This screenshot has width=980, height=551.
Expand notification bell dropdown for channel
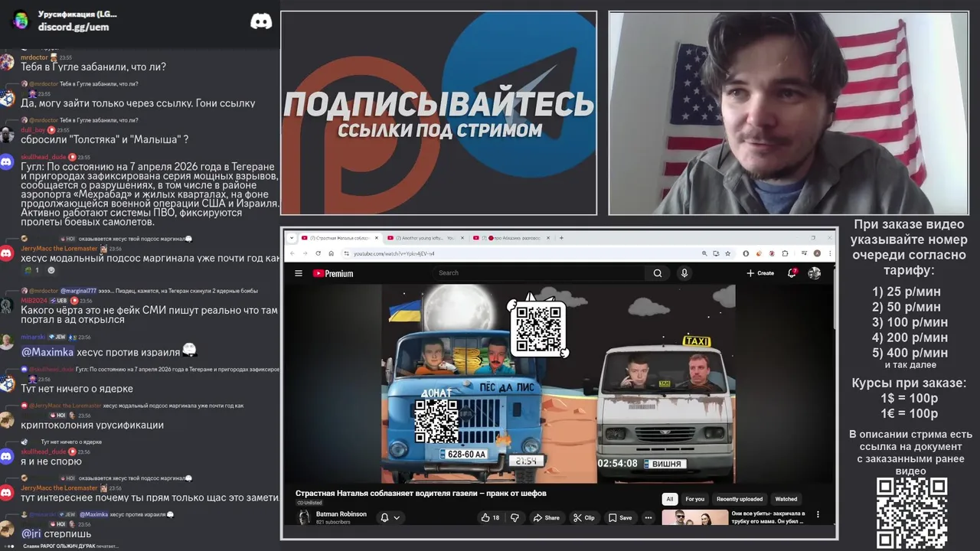coord(397,518)
